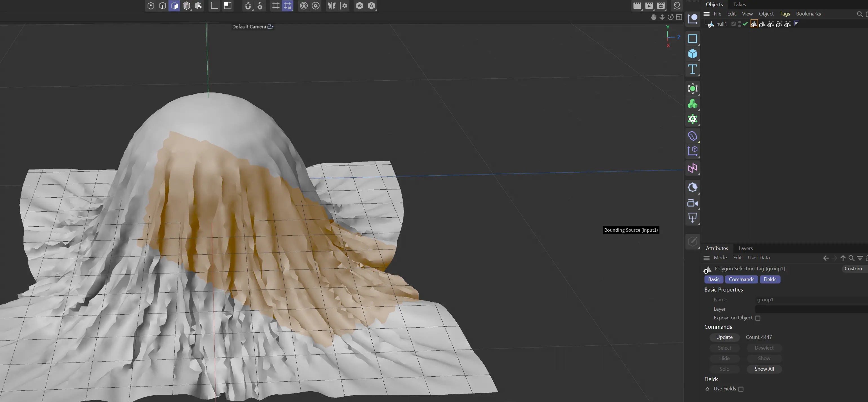
Task: Click the Floor environment icon
Action: point(693,187)
